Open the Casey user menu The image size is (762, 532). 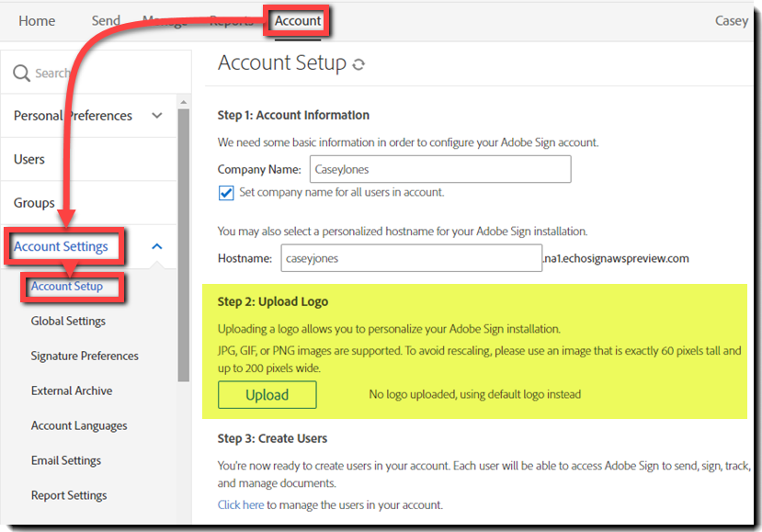pos(731,20)
